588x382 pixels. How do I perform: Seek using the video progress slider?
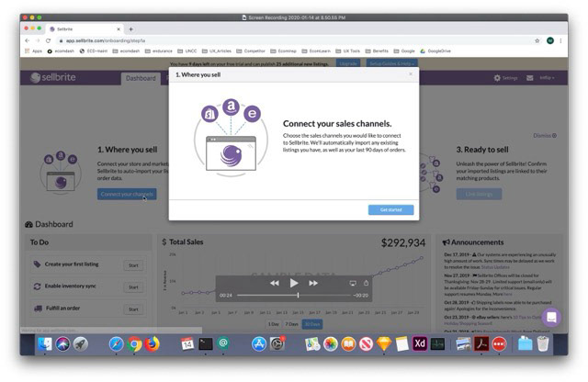coord(294,296)
